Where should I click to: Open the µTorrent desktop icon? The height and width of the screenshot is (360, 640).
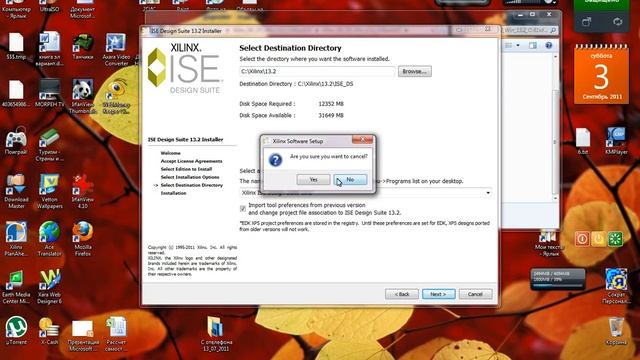(16, 331)
